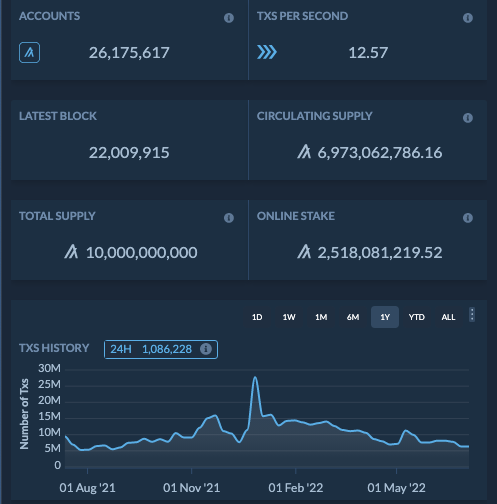Click the 01 May '22 axis label
The width and height of the screenshot is (497, 504).
pyautogui.click(x=396, y=488)
